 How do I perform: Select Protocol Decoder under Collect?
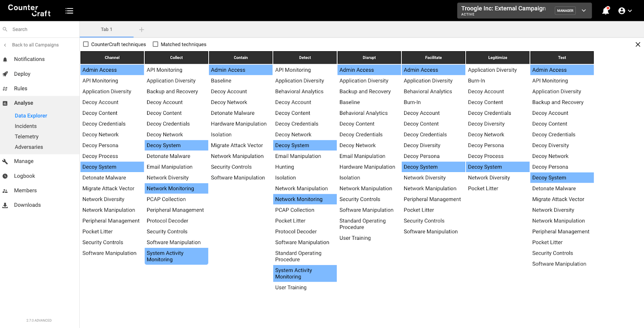[x=176, y=221]
